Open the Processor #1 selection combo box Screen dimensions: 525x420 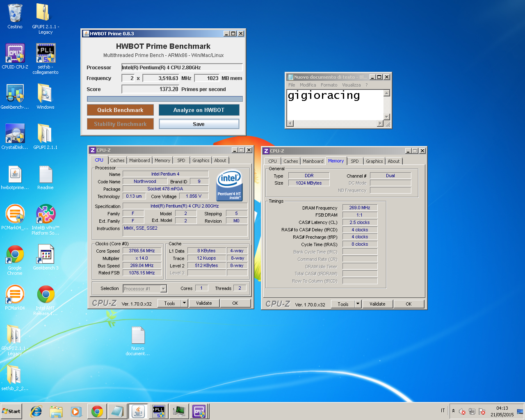point(145,289)
